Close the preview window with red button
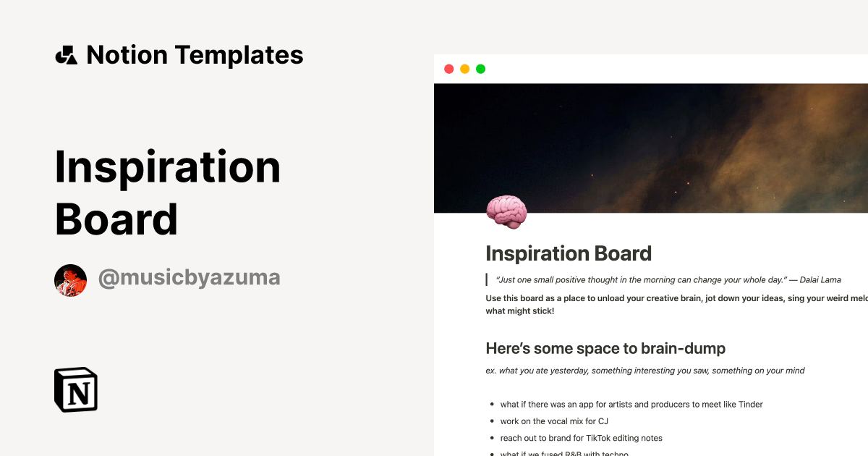Viewport: 868px width, 456px height. tap(448, 69)
